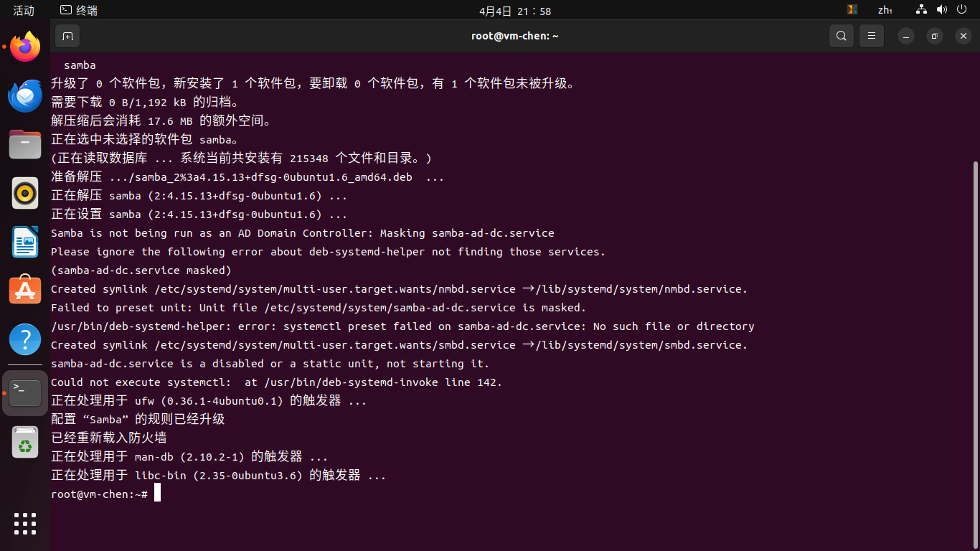Click the 'Samba is not being run' line

tap(303, 233)
